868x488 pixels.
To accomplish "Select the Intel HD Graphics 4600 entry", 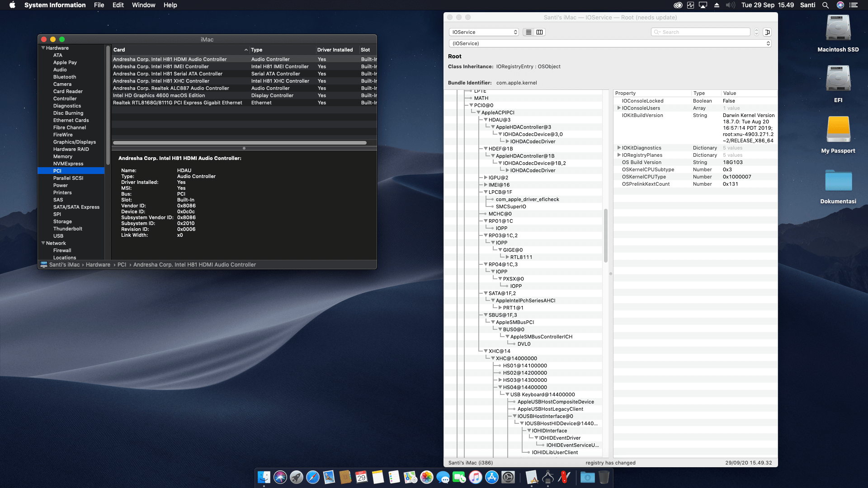I will pyautogui.click(x=159, y=95).
